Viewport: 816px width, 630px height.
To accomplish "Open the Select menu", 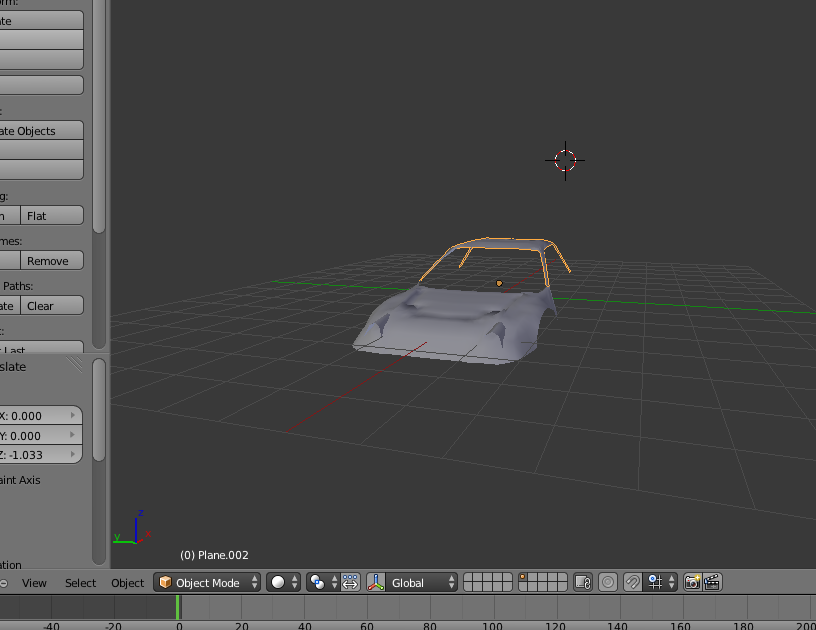I will (80, 583).
